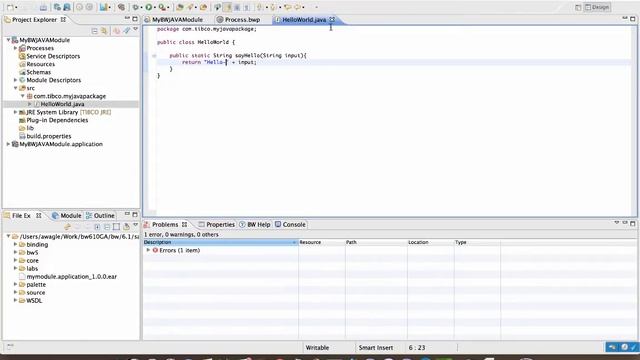Click the 'Smart Insert' status bar entry
Image resolution: width=640 pixels, height=360 pixels.
pyautogui.click(x=376, y=348)
